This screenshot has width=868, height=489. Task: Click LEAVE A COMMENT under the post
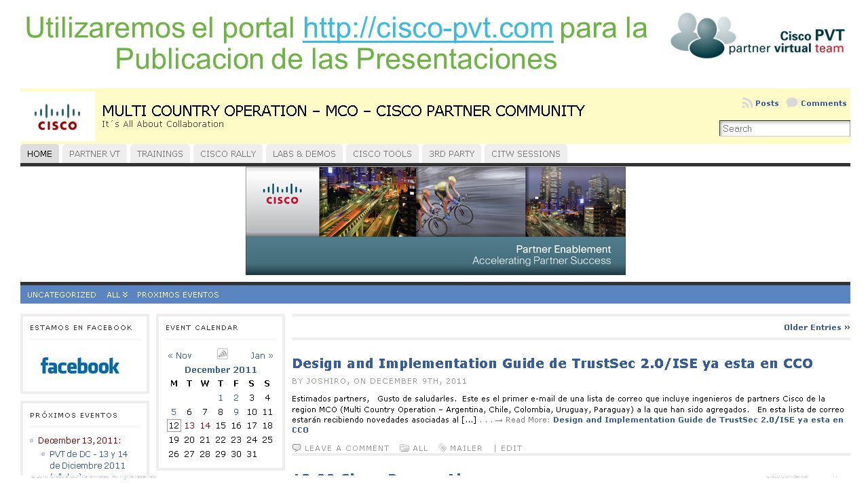click(347, 448)
